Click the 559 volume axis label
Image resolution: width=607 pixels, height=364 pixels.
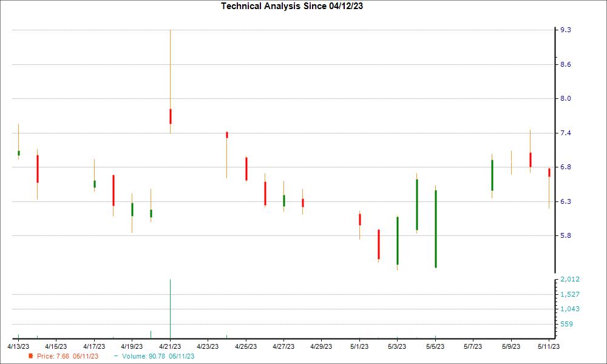coord(566,324)
